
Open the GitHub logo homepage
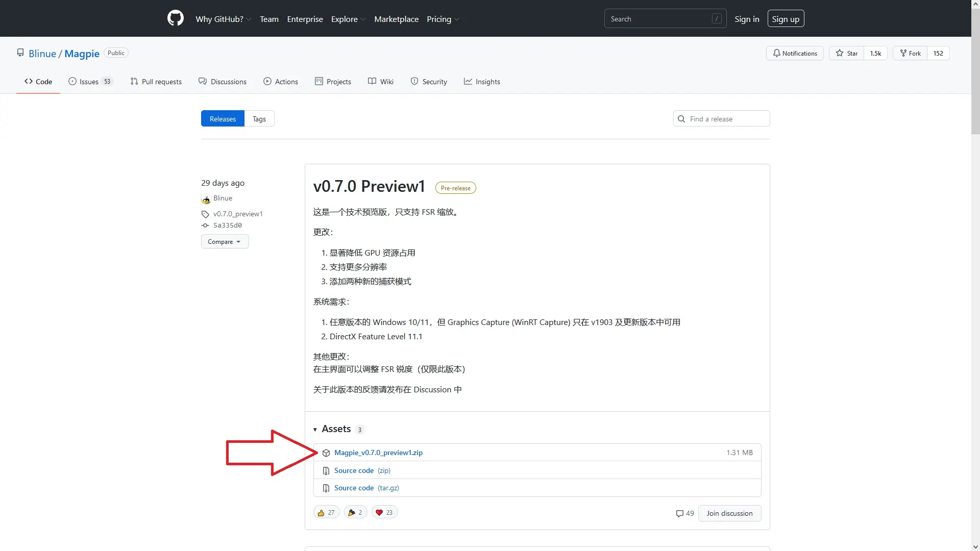point(175,18)
